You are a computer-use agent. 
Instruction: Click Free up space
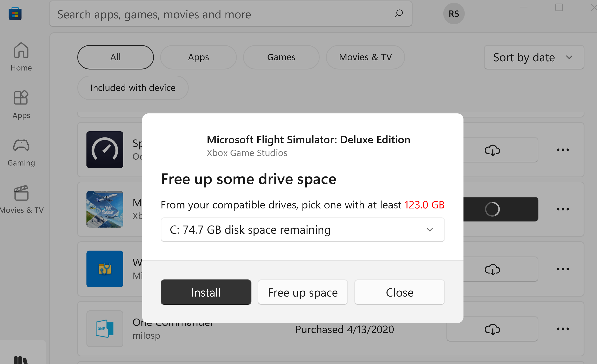(x=303, y=292)
